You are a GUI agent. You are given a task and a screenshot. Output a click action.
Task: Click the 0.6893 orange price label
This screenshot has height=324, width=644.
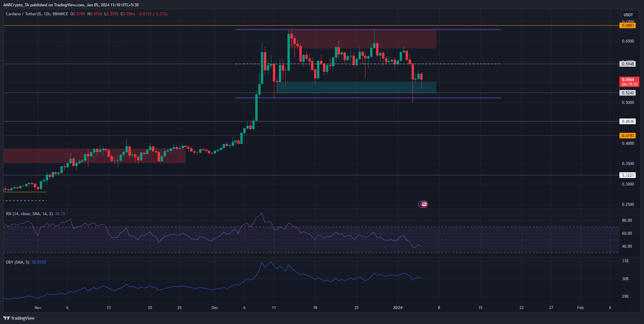[627, 26]
